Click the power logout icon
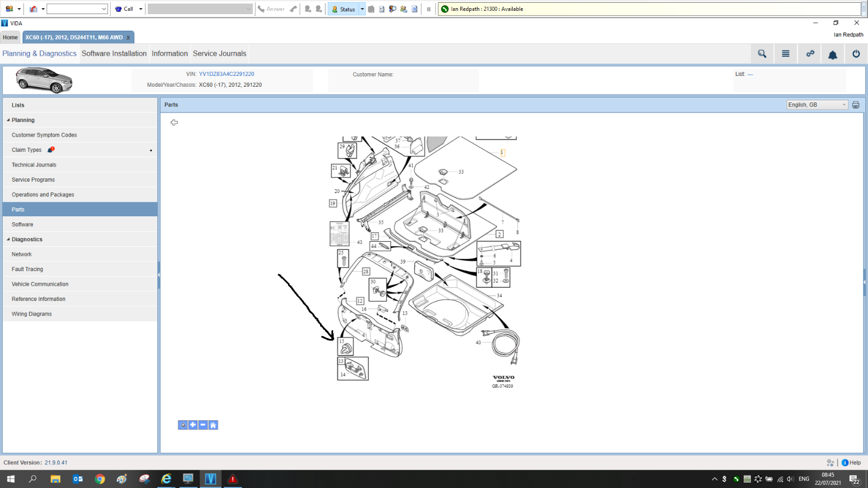The width and height of the screenshot is (868, 488). pyautogui.click(x=856, y=54)
